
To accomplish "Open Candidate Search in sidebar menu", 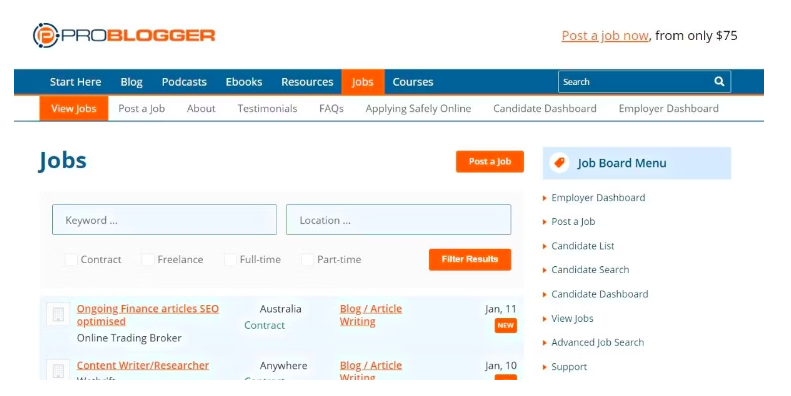I will coord(590,269).
